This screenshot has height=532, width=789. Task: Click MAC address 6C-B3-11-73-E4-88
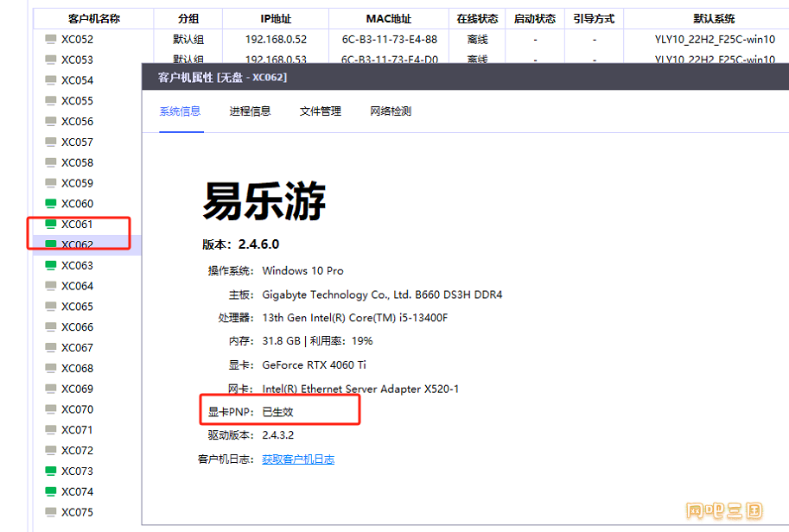coord(390,39)
